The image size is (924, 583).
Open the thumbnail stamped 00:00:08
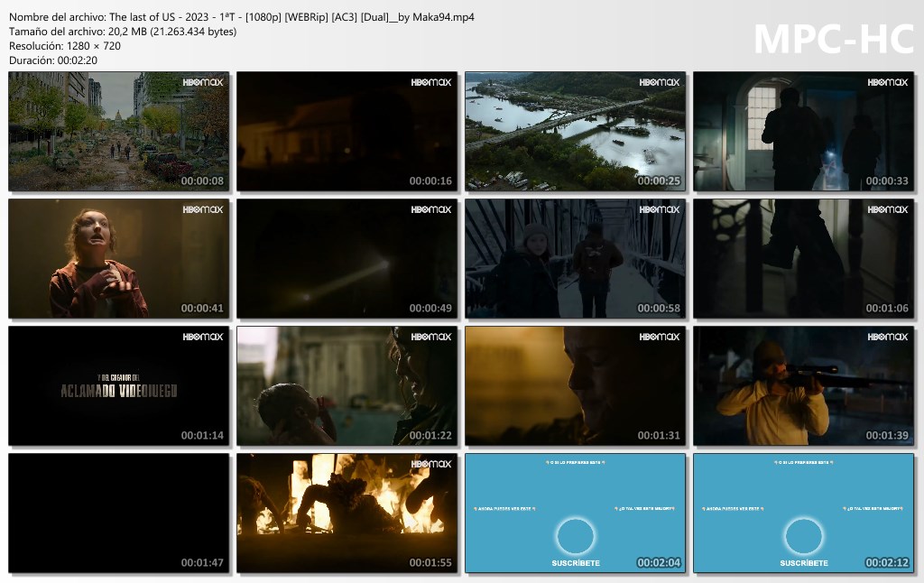118,132
